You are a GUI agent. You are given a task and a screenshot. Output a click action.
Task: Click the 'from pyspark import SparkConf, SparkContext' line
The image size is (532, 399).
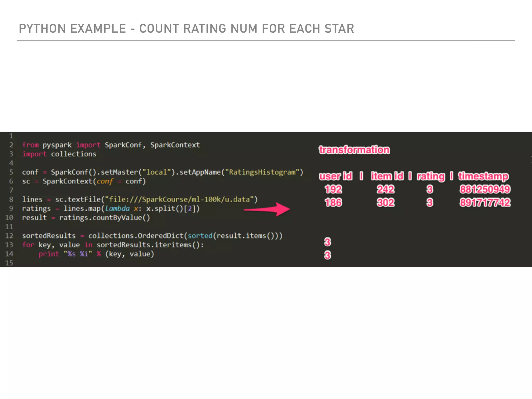(x=111, y=145)
